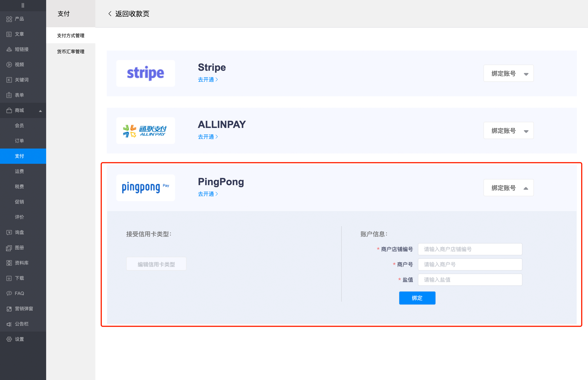Switch to 货币汇率管理 tab

tap(71, 51)
